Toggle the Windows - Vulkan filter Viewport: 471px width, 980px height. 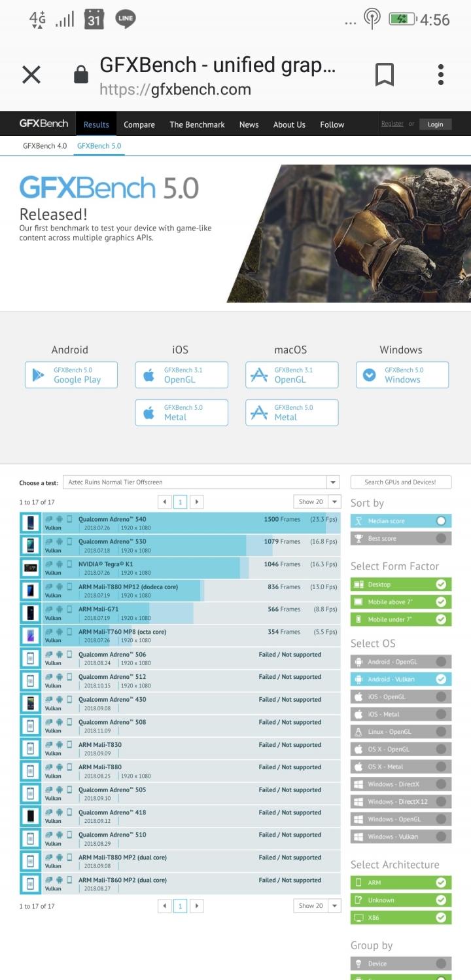(x=401, y=837)
